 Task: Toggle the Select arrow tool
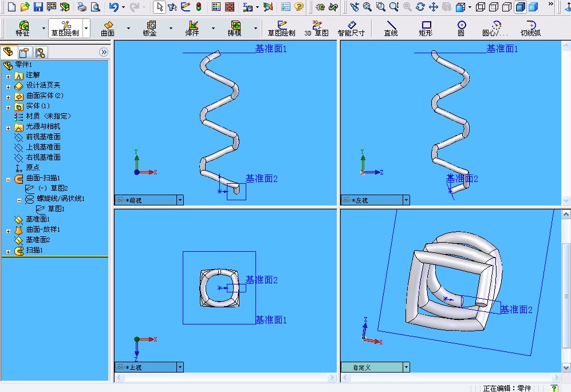tap(159, 6)
